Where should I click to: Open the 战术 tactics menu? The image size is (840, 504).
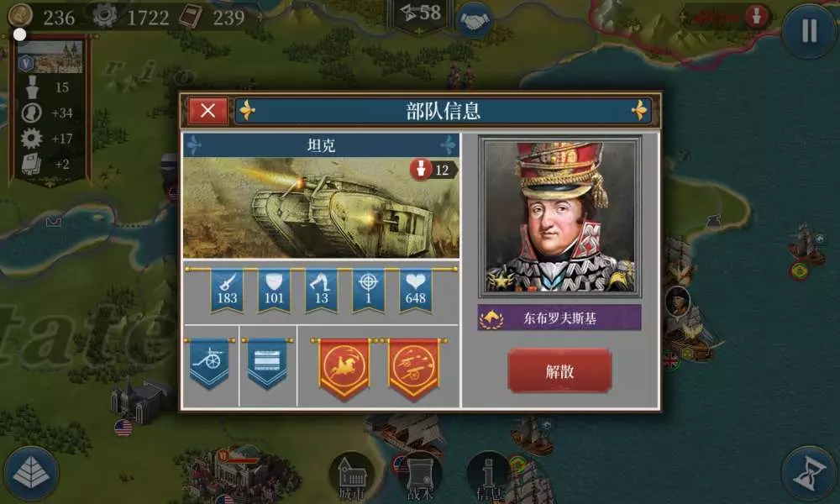tap(420, 477)
